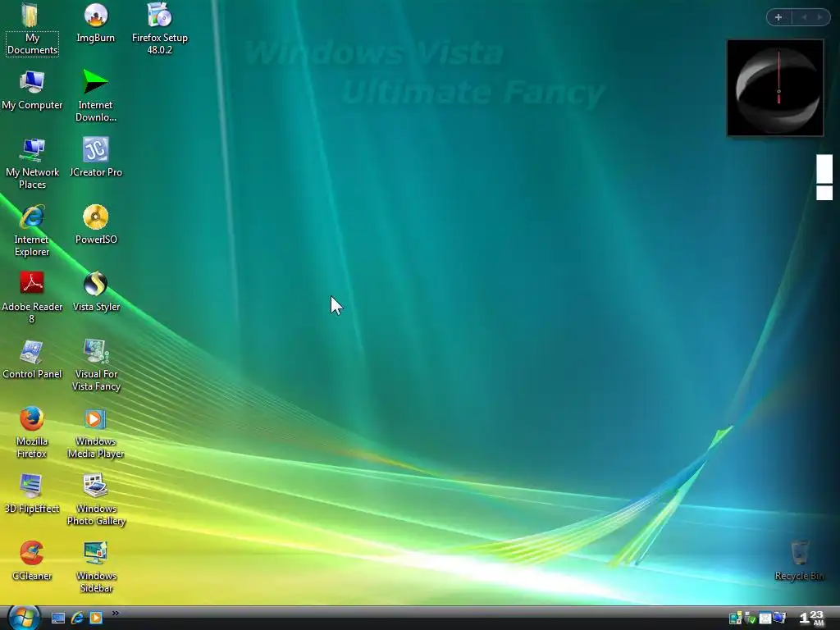Click the sidebar add gadget plus button
Image resolution: width=840 pixels, height=630 pixels.
point(778,18)
